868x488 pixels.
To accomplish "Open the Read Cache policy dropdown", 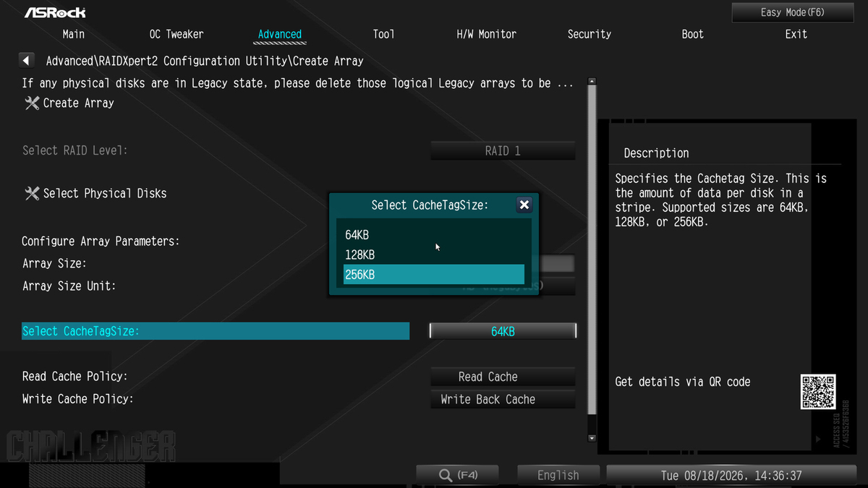I will coord(503,377).
